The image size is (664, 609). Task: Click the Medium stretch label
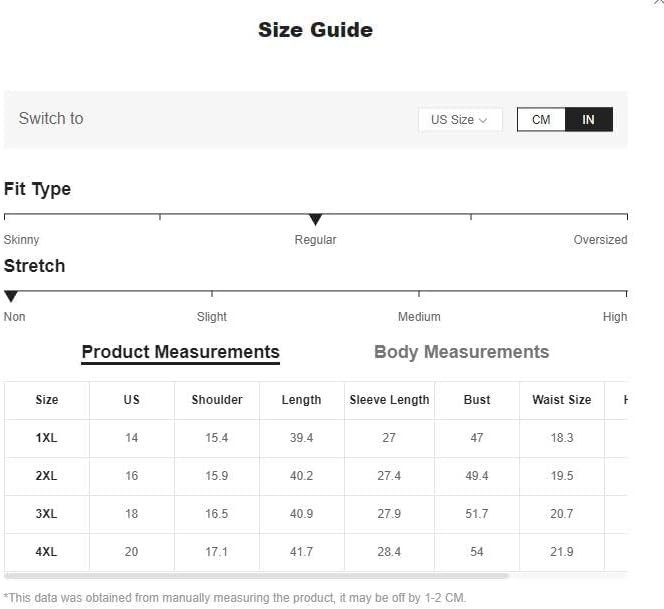click(419, 317)
